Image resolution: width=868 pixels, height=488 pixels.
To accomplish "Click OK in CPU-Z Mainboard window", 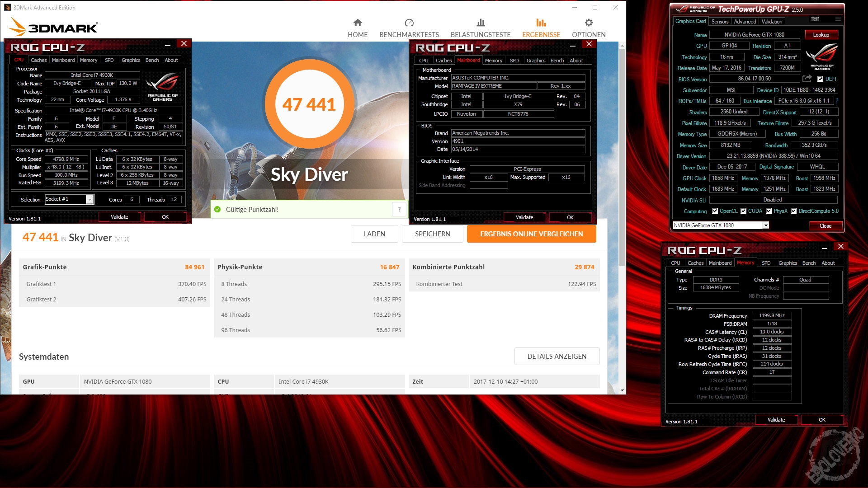I will [x=570, y=218].
